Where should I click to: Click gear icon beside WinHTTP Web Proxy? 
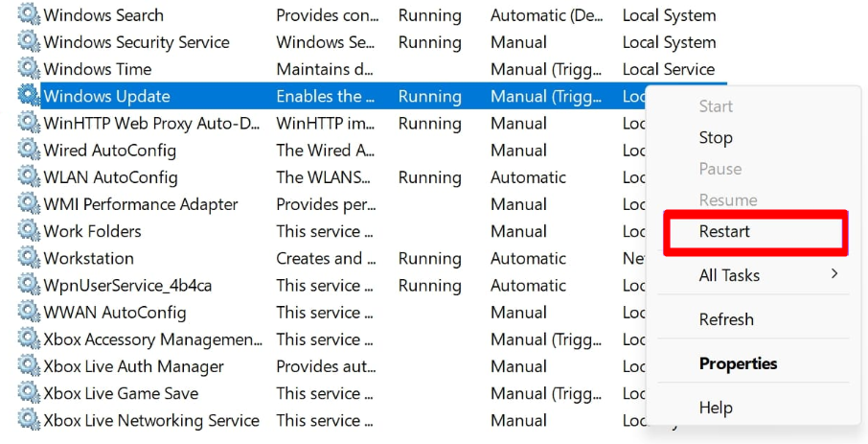[x=29, y=123]
